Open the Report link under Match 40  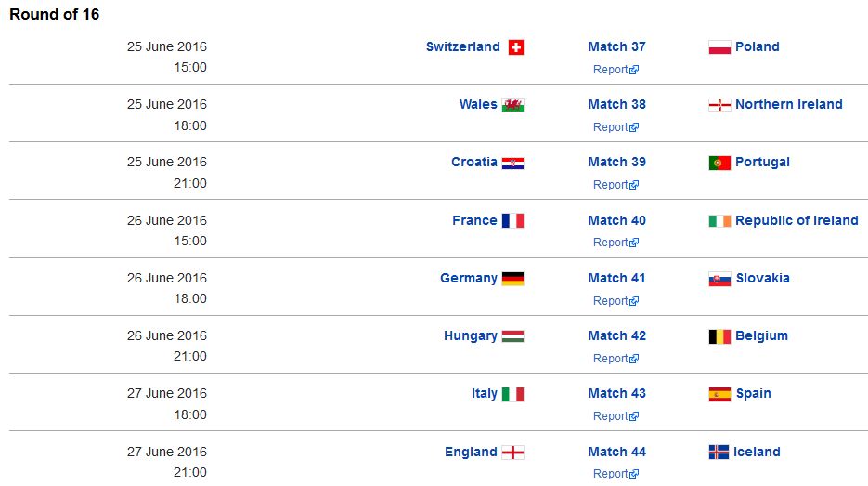click(615, 243)
